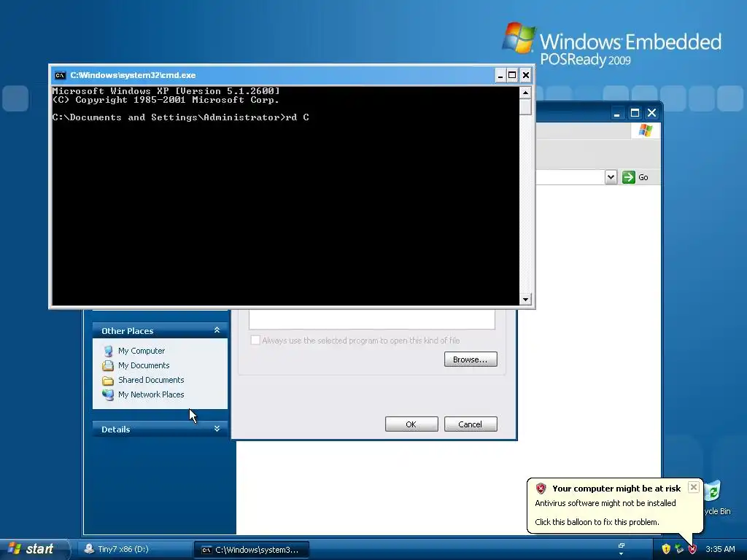747x560 pixels.
Task: Minimize the Explorer window behind
Action: [617, 113]
